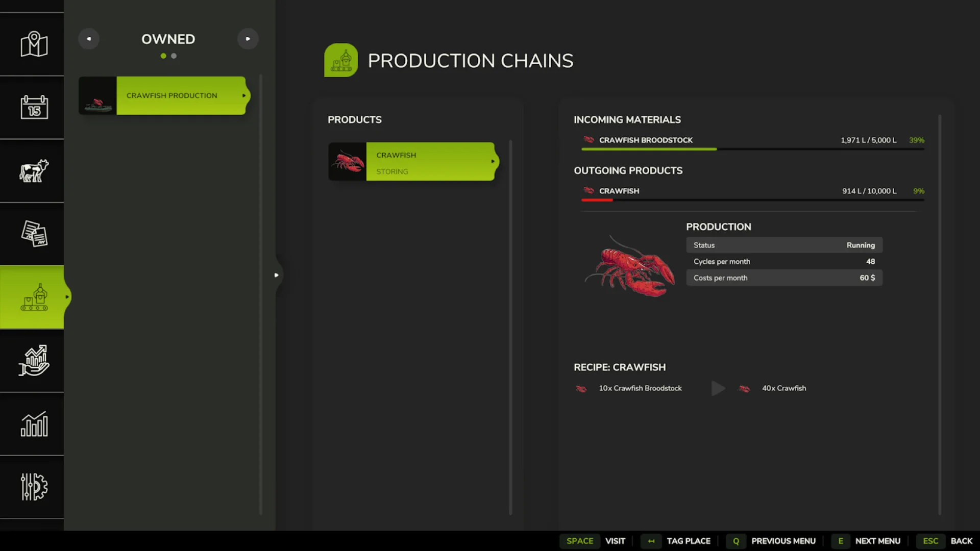Switch to the OWNED tab header
Viewport: 980px width, 551px height.
(168, 39)
